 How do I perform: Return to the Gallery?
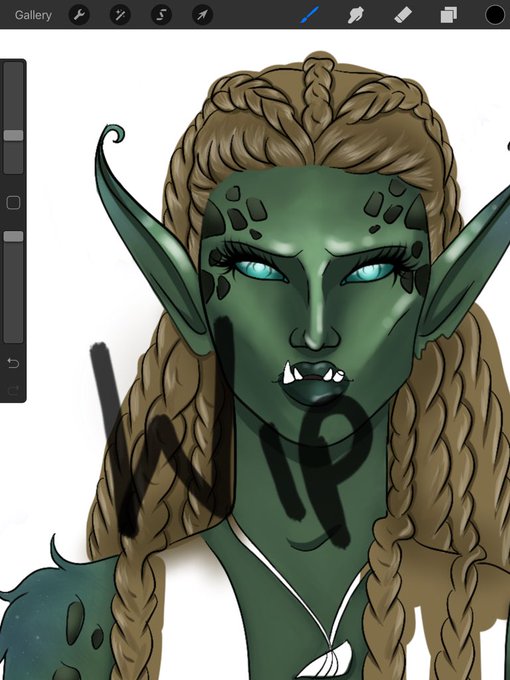33,15
